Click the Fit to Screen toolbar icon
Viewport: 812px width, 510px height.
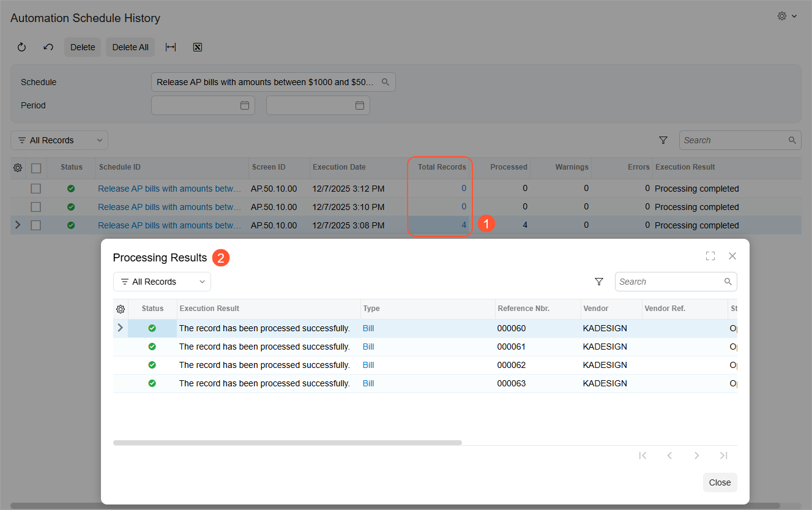(x=170, y=47)
